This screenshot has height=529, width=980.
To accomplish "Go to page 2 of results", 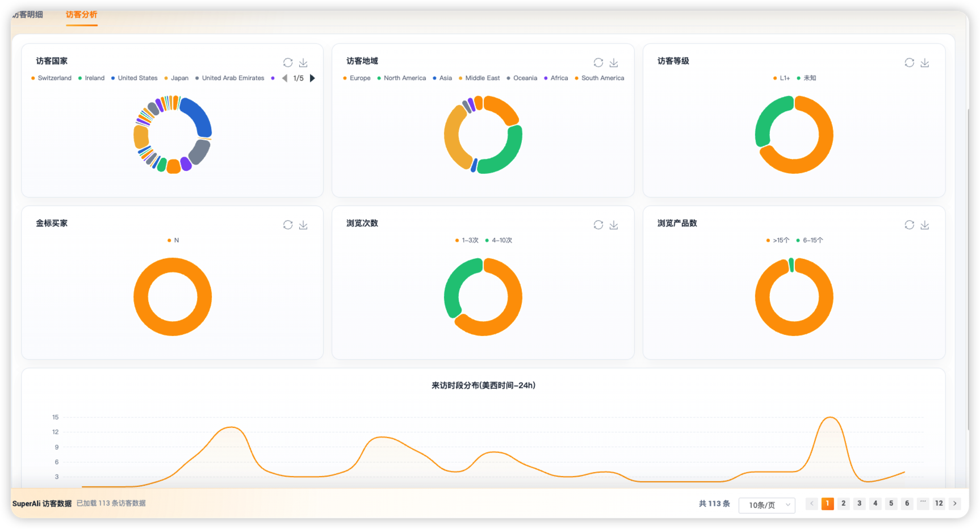I will pos(844,503).
